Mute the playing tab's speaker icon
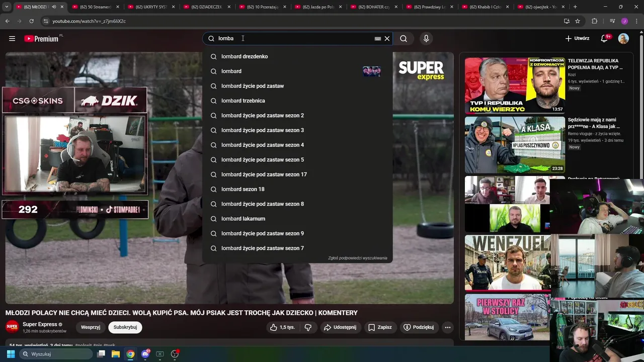The image size is (644, 362). pyautogui.click(x=53, y=7)
